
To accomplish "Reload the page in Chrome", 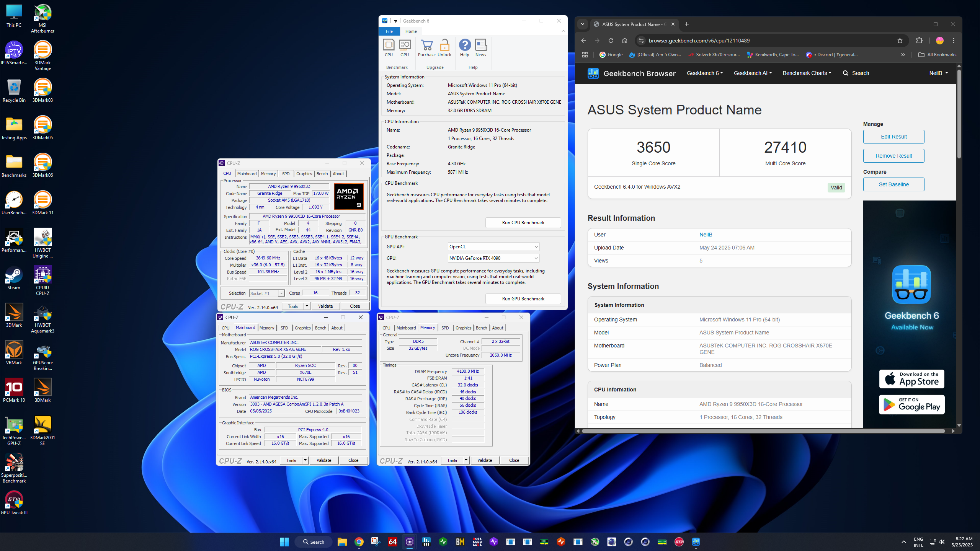I will pyautogui.click(x=611, y=41).
